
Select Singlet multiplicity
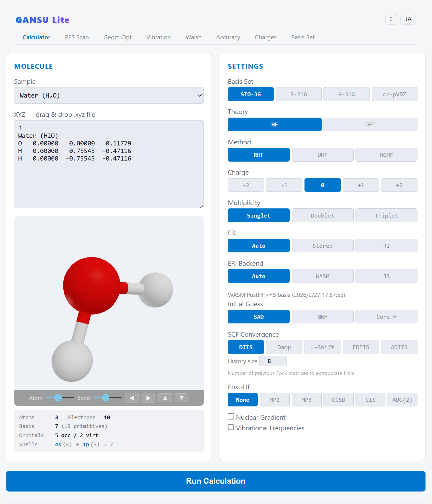point(258,215)
